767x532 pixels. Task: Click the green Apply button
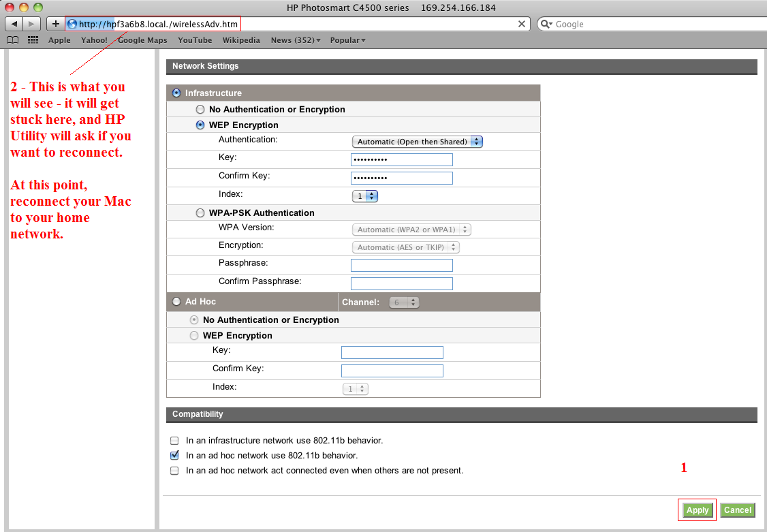(698, 510)
